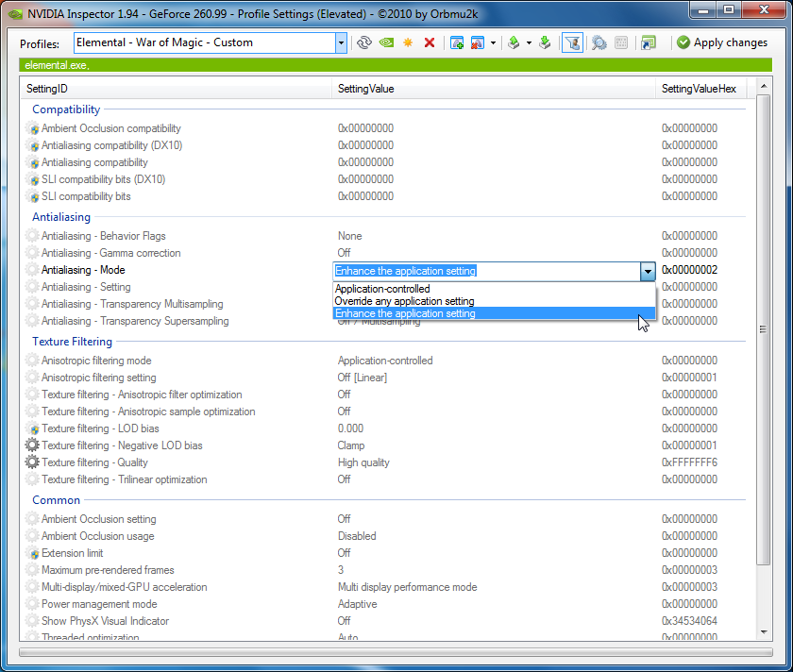
Task: Choose 'Override any application setting' option
Action: coord(404,301)
